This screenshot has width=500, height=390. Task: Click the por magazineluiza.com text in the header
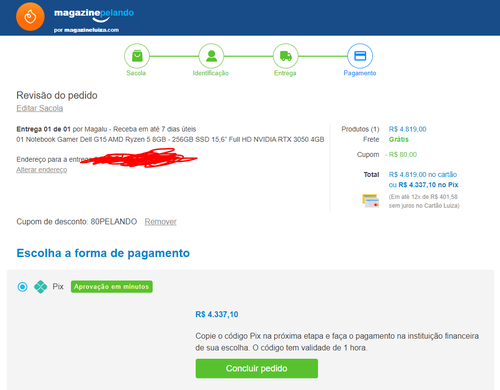click(86, 30)
